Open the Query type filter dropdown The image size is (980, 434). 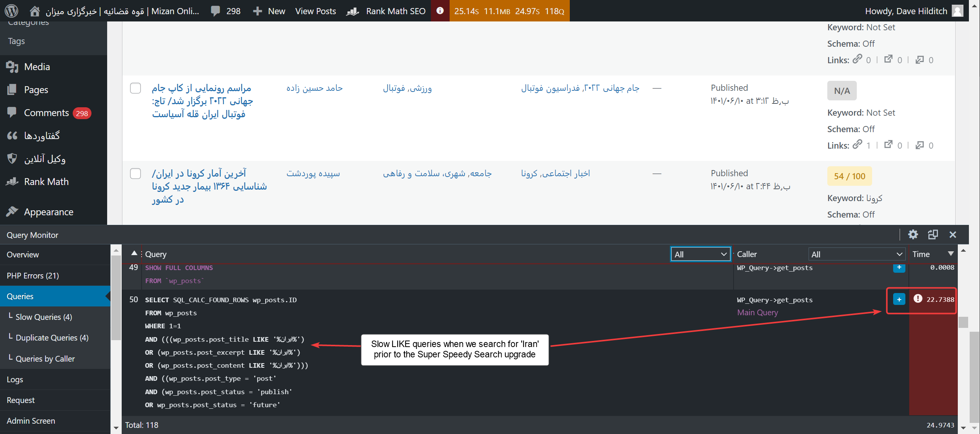(x=700, y=254)
